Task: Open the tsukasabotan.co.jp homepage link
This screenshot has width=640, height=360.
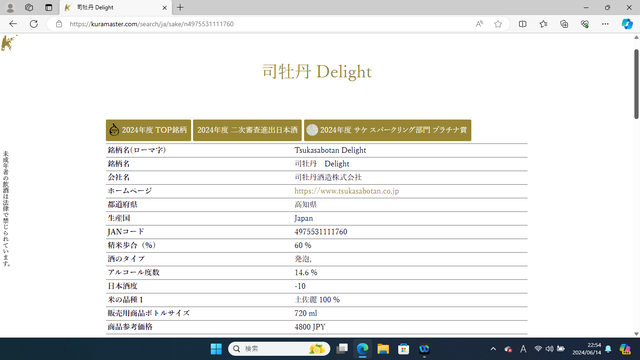Action: coord(347,191)
